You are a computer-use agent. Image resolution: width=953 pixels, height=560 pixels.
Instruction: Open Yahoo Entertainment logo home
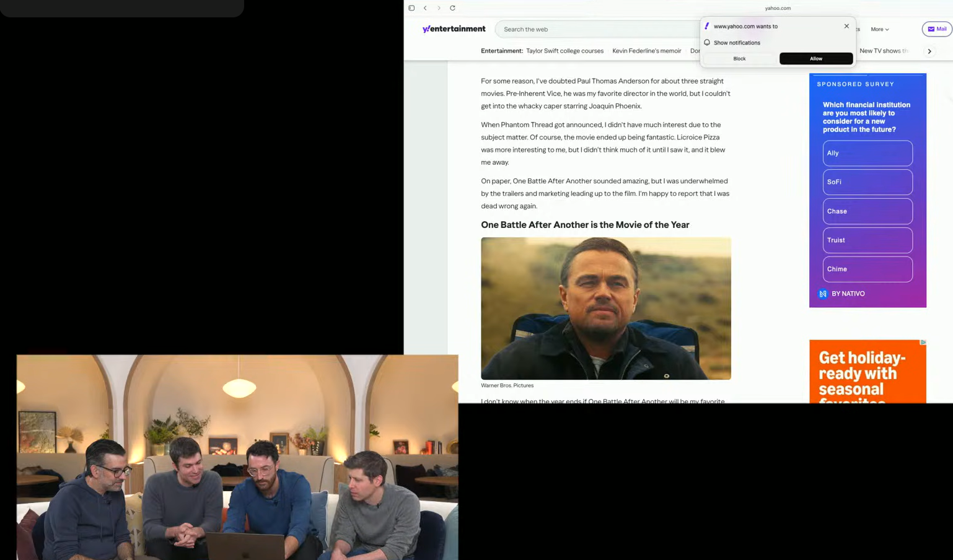(x=454, y=29)
